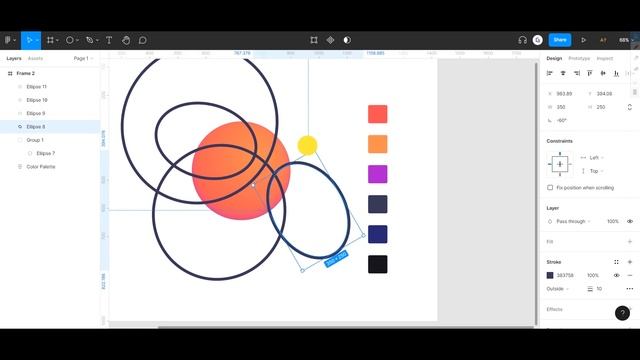This screenshot has width=640, height=360.
Task: Switch to the Assets tab
Action: (36, 58)
